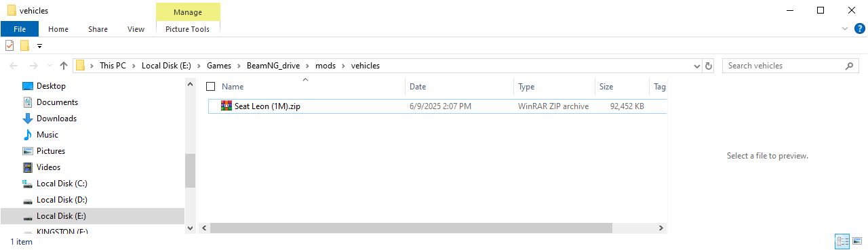The image size is (868, 250).
Task: Switch to the Home ribbon tab
Action: (58, 29)
